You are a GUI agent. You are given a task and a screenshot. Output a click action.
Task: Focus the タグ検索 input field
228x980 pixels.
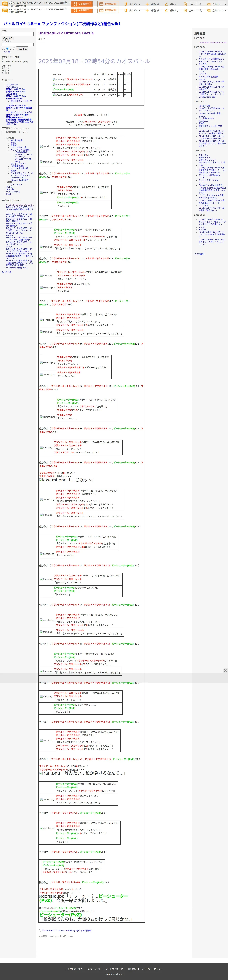coord(18,44)
